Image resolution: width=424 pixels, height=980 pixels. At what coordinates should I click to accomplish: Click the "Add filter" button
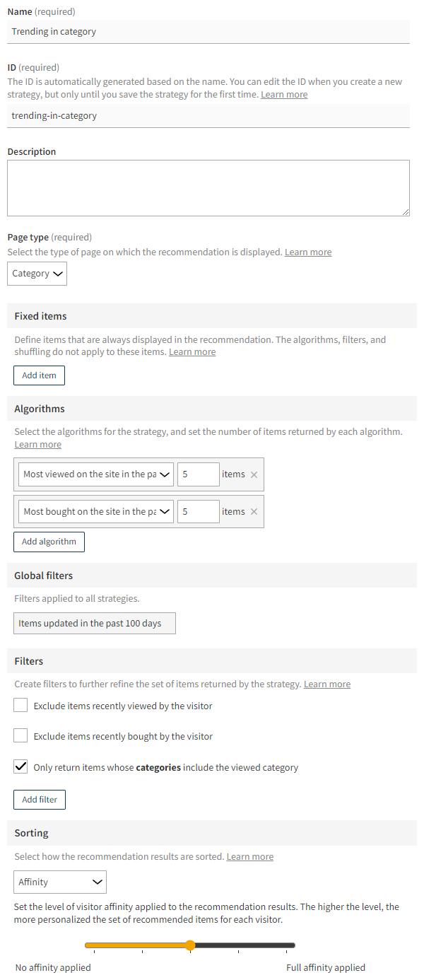click(x=39, y=799)
